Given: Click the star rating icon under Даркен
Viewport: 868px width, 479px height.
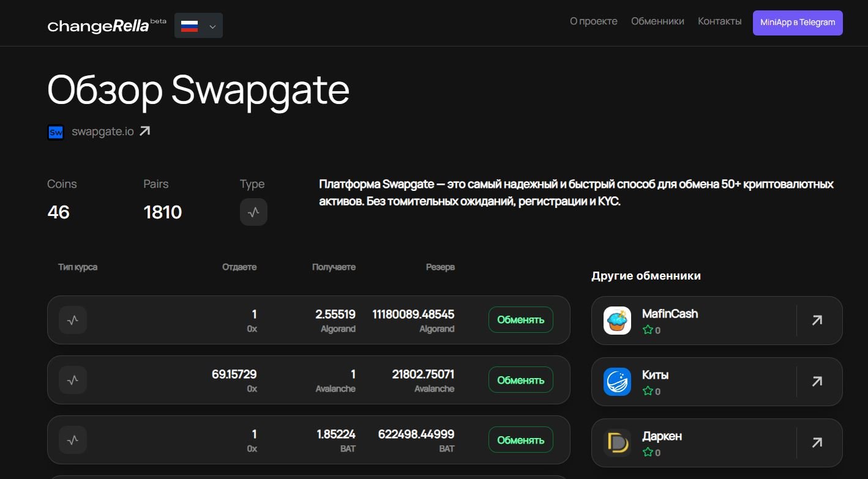Looking at the screenshot, I should pyautogui.click(x=648, y=452).
